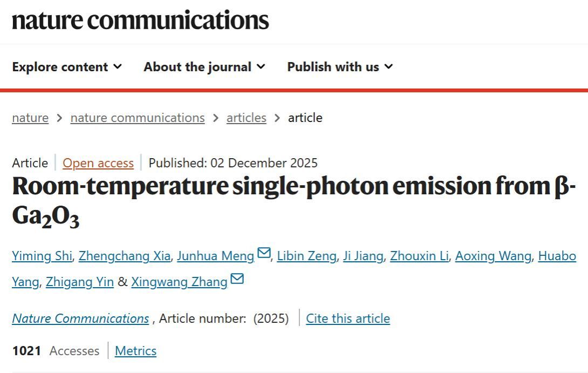Click the Open access link
This screenshot has width=588, height=373.
click(98, 163)
